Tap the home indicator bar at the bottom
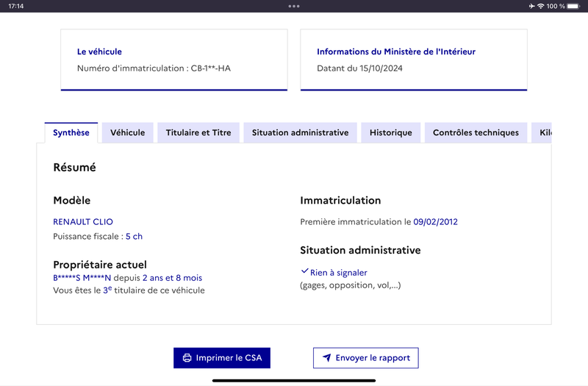Image resolution: width=588 pixels, height=386 pixels. [x=294, y=380]
